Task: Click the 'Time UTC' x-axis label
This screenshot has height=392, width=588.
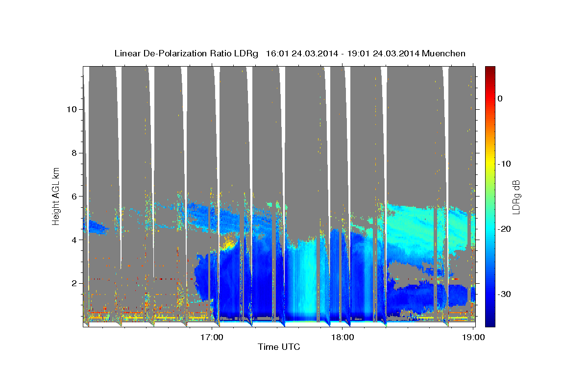Action: [x=279, y=347]
